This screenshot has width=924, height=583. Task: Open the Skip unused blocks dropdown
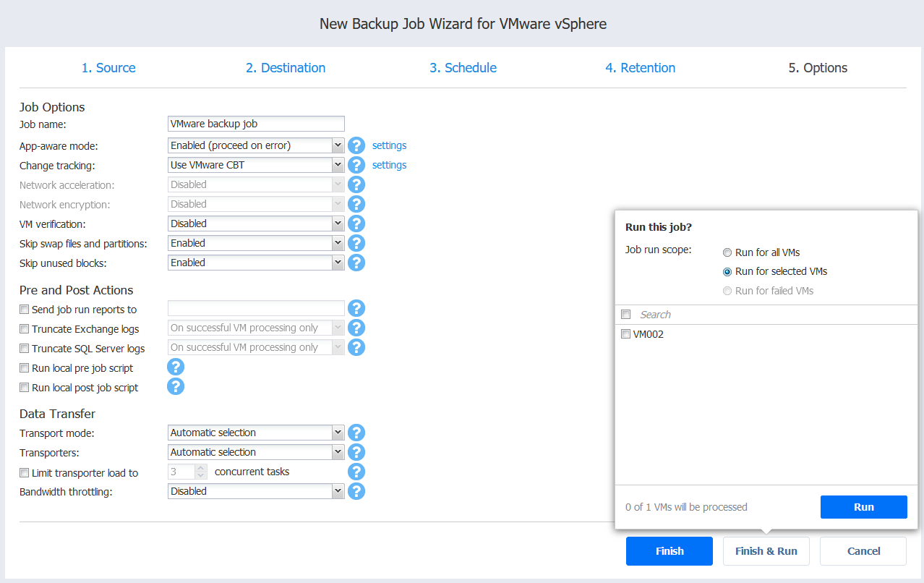[256, 263]
